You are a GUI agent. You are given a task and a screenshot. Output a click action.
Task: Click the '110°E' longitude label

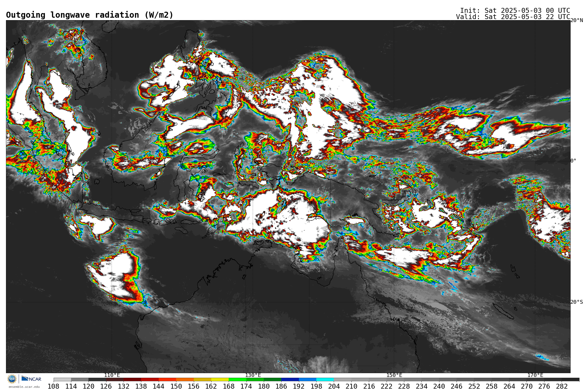[112, 375]
